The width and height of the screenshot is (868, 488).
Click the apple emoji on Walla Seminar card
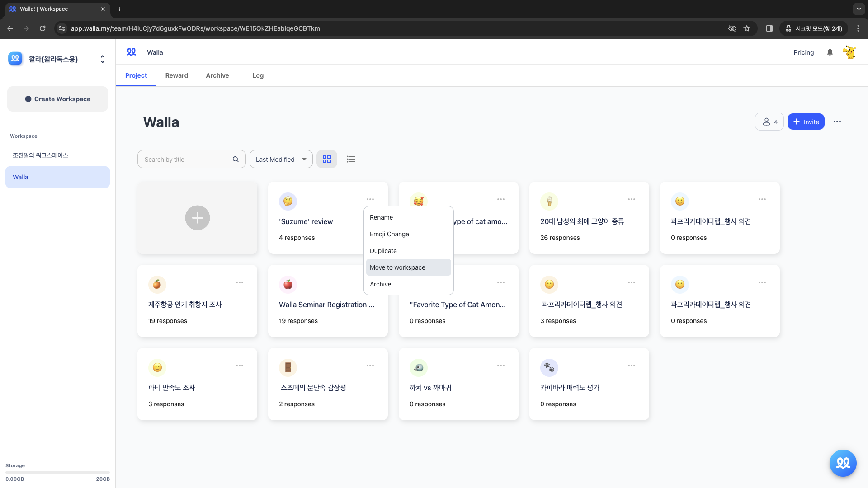[288, 284]
